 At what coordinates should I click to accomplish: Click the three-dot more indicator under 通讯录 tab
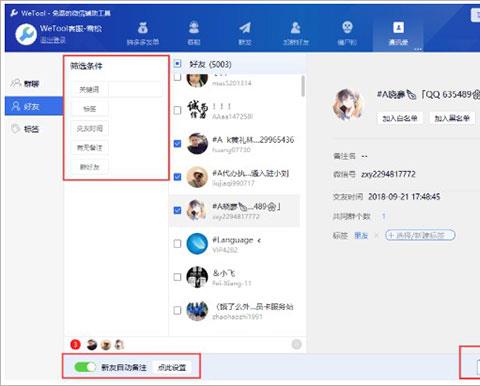pyautogui.click(x=418, y=49)
